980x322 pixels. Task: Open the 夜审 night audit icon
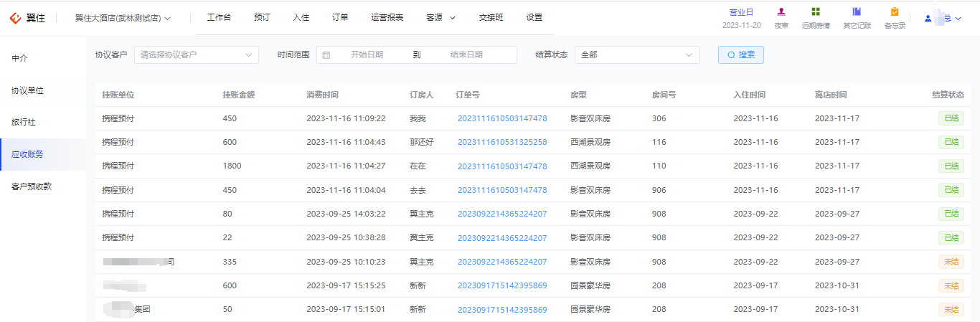781,11
